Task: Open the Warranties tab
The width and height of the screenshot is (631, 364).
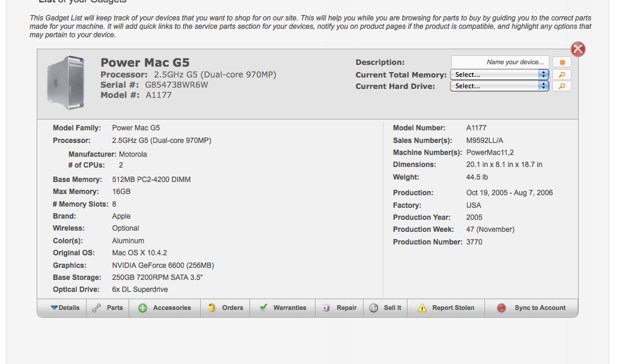Action: (282, 308)
